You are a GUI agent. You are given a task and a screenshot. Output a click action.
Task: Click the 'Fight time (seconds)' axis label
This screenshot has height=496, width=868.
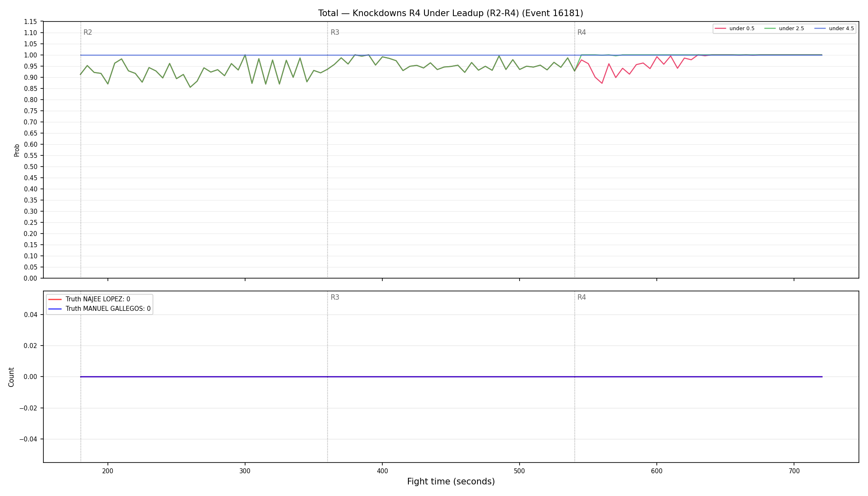coord(451,482)
